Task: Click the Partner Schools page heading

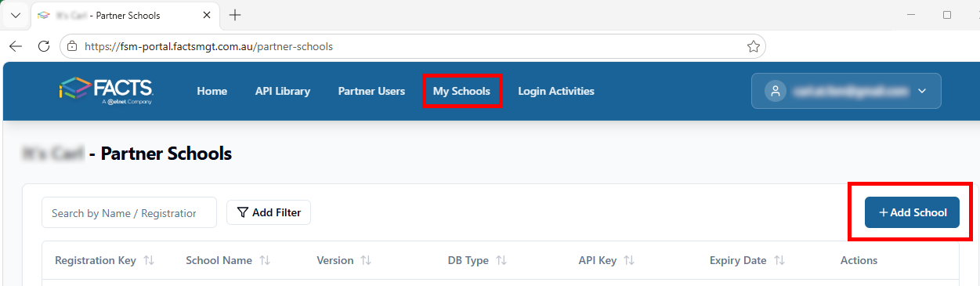Action: tap(128, 154)
